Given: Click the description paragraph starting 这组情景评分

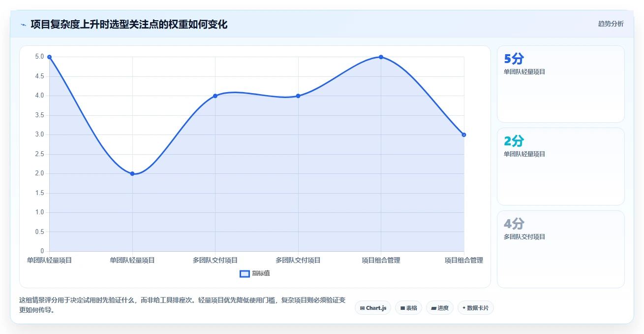Looking at the screenshot, I should coord(183,305).
